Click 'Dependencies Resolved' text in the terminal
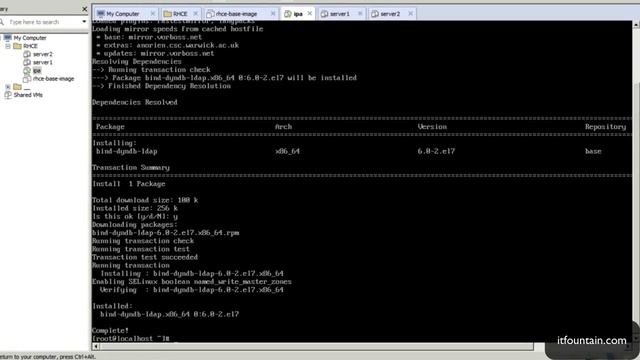The image size is (640, 360). [x=135, y=102]
